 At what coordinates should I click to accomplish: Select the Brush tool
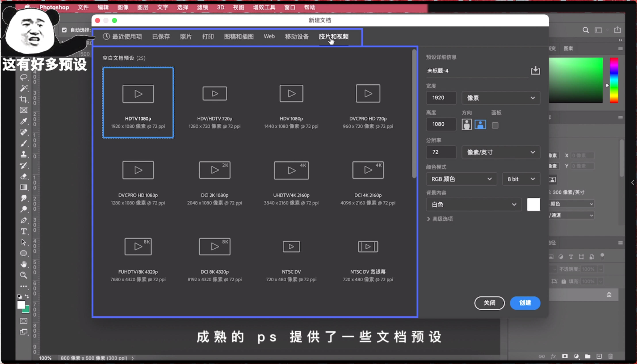click(x=24, y=143)
